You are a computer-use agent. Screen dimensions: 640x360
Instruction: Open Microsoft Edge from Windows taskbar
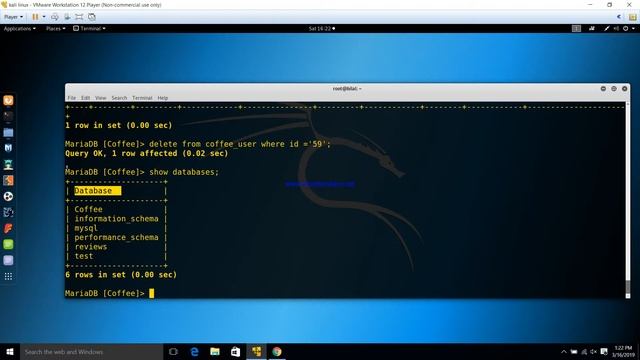[x=194, y=352]
